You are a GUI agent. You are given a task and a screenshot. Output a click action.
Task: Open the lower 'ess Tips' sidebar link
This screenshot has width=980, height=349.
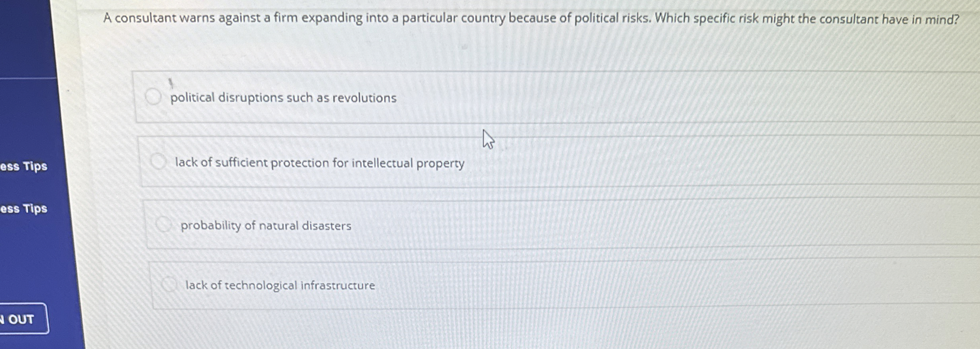(24, 209)
